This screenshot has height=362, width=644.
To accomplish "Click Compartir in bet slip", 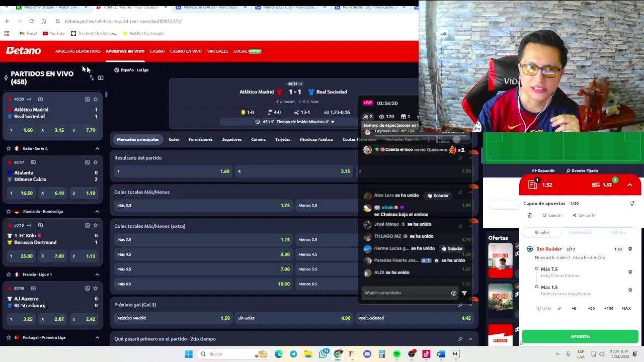I will pos(584,215).
